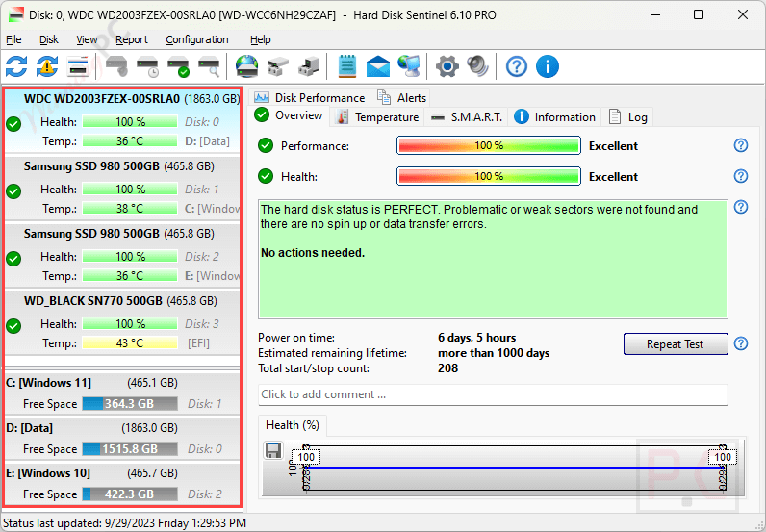Click the refresh icon with warning triangle

point(47,66)
